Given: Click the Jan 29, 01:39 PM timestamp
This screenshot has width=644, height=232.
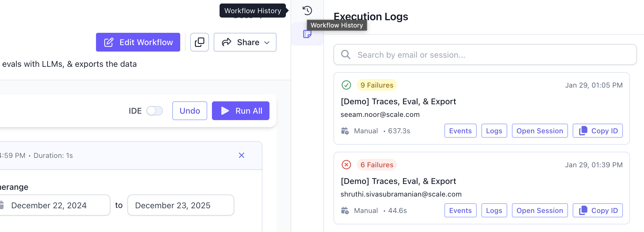Looking at the screenshot, I should pos(594,165).
